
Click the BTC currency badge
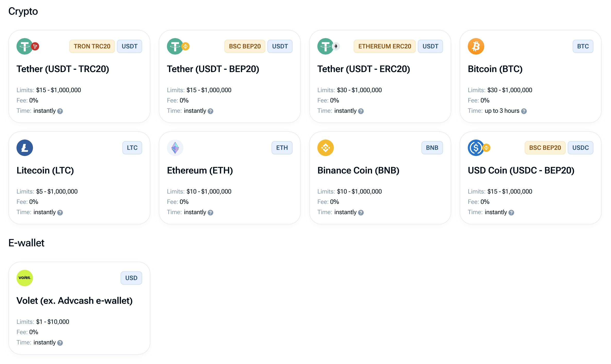pos(583,46)
